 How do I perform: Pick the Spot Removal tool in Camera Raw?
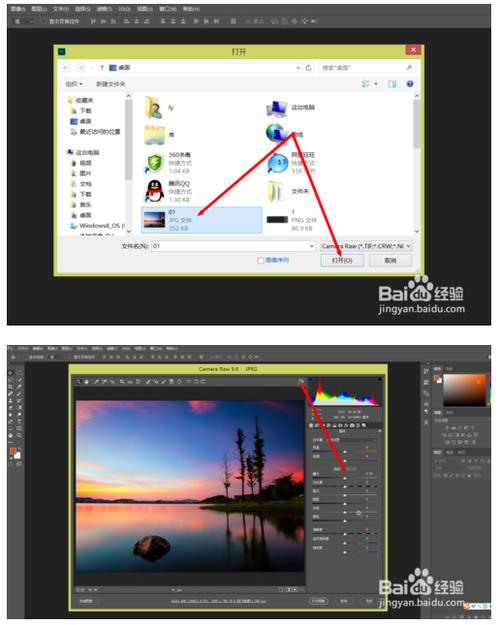(148, 381)
